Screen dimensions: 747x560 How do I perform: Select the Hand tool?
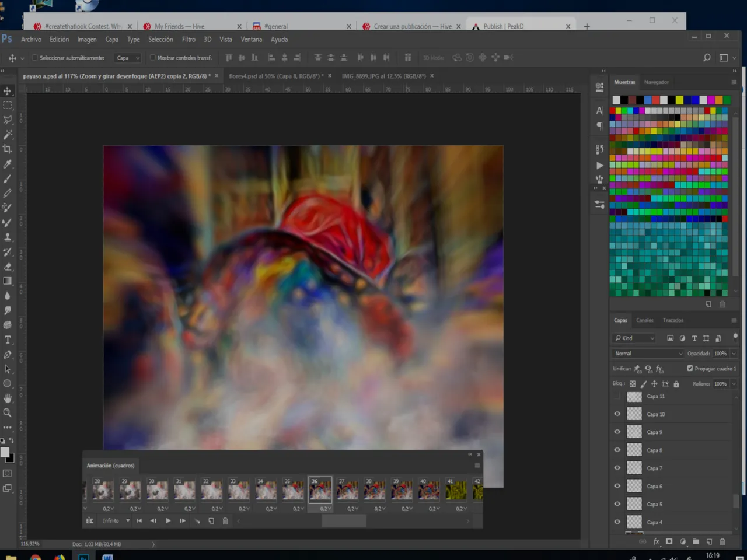8,398
